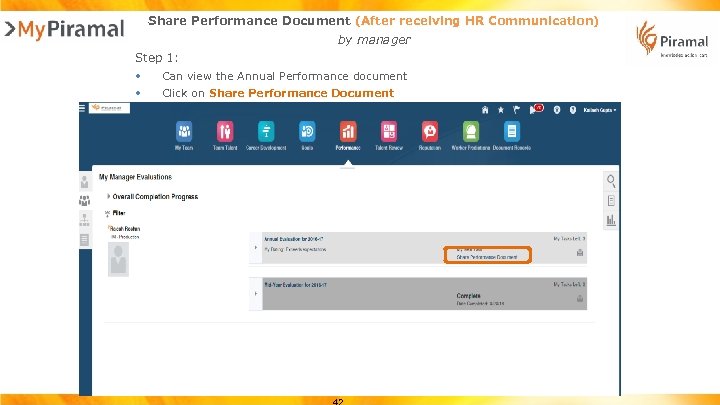
Task: Go to the Home icon in header
Action: 485,110
